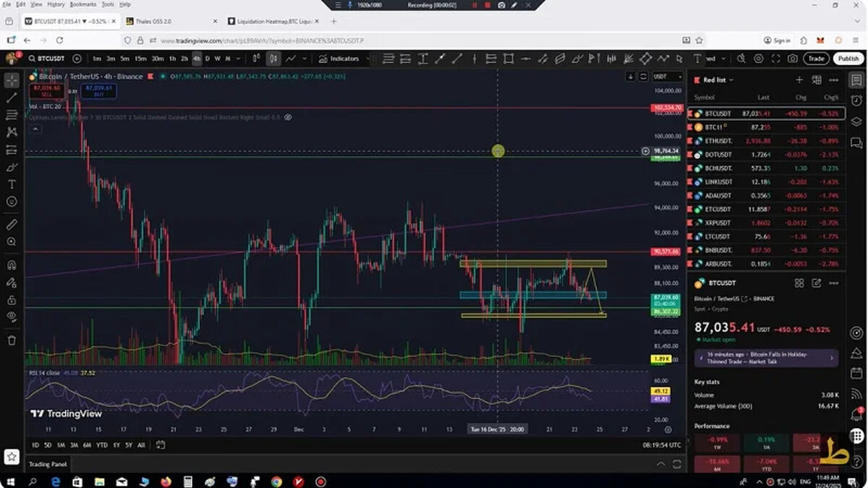Expand the chart style dropdown arrow
This screenshot has width=868, height=488.
click(305, 59)
